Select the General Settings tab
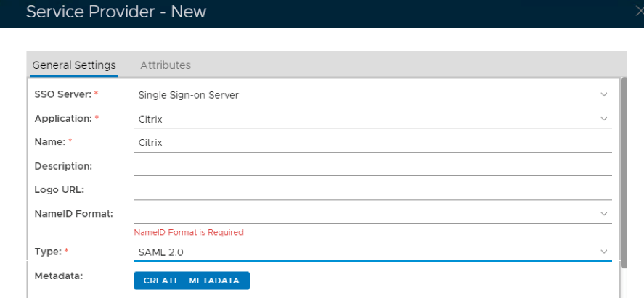644x298 pixels. pos(74,65)
